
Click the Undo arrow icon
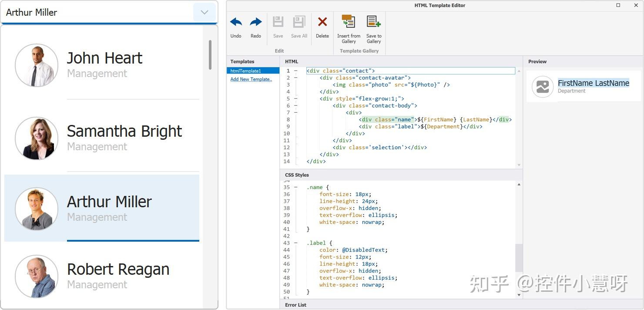[x=236, y=22]
